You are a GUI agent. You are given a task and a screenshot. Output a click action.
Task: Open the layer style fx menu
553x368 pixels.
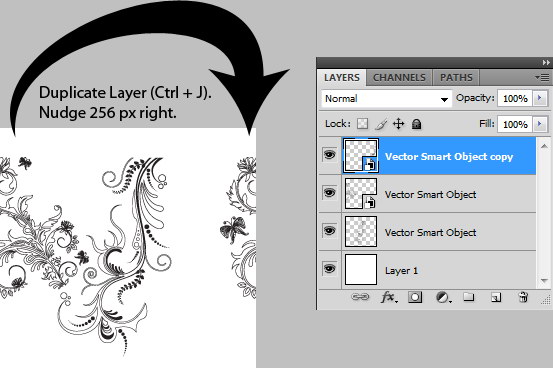(389, 297)
